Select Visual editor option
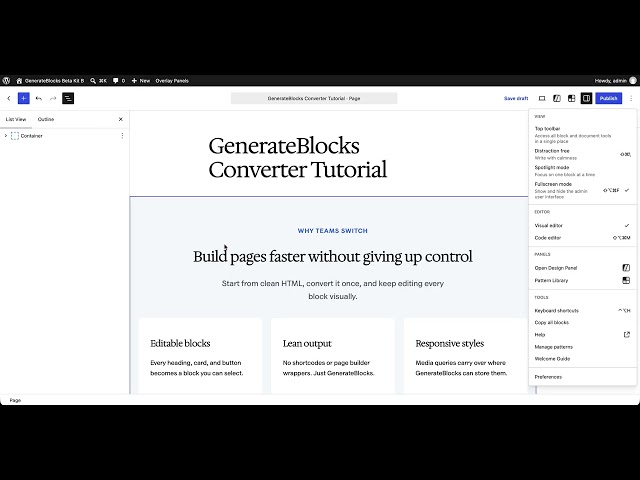 (582, 225)
